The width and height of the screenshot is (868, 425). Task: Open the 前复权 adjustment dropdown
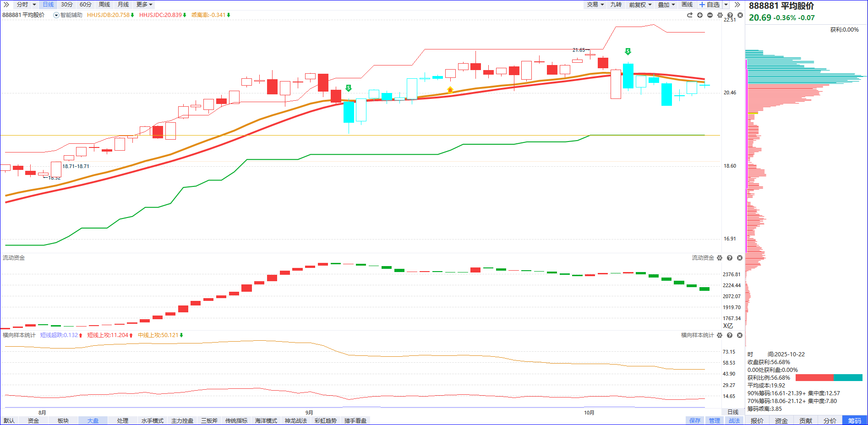[640, 5]
